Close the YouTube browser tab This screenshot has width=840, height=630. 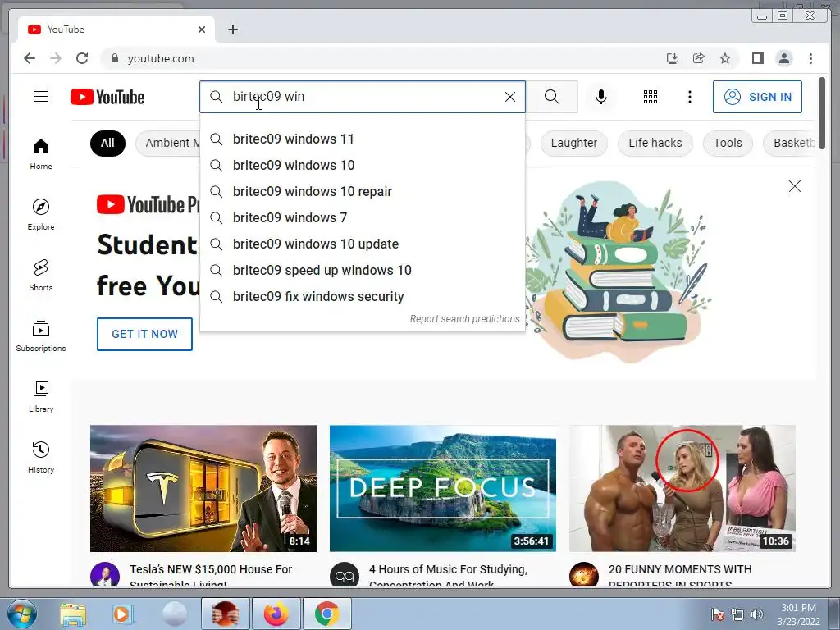tap(202, 30)
